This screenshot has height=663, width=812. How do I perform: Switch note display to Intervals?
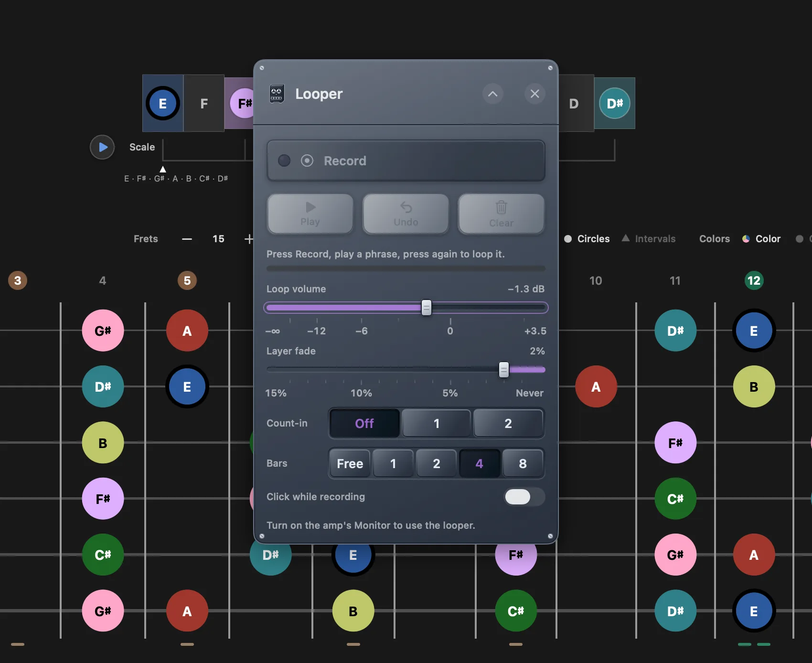[x=649, y=239]
